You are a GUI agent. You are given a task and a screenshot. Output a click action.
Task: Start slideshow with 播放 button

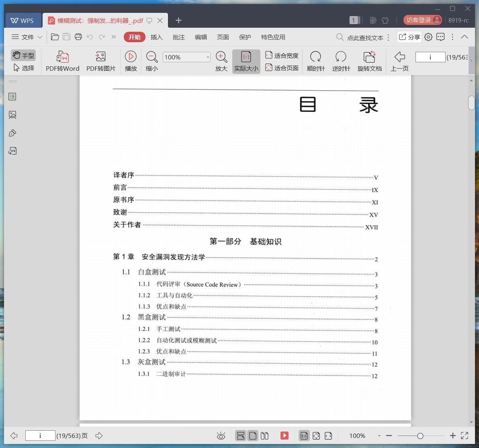(131, 61)
